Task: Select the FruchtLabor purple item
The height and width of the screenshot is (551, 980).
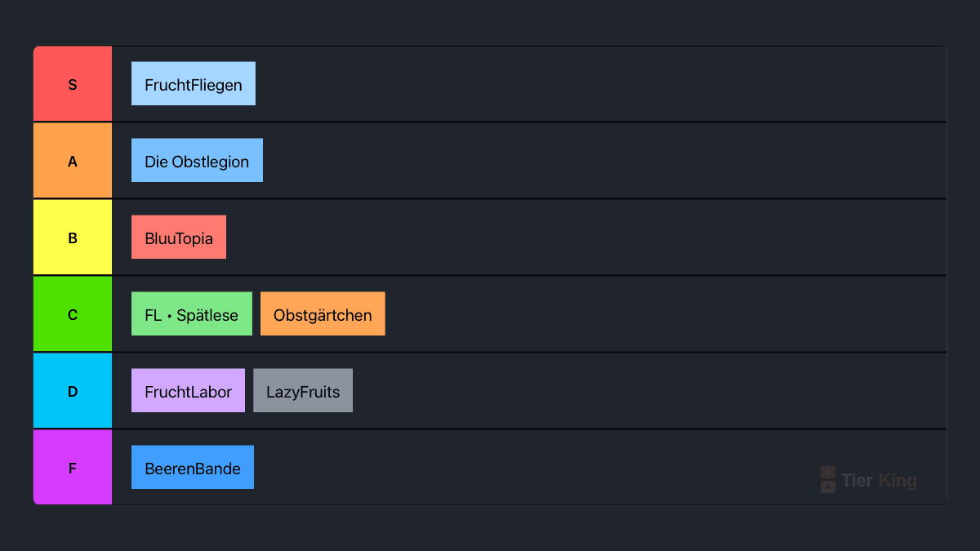Action: 188,390
